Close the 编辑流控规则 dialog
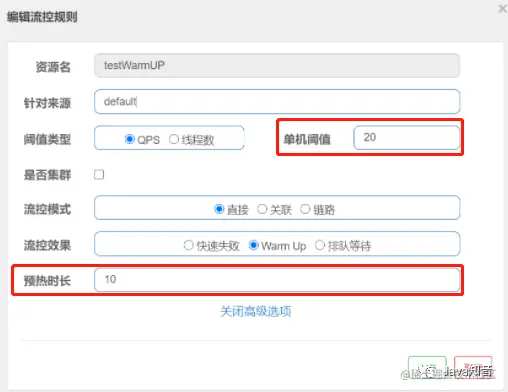 (x=502, y=9)
